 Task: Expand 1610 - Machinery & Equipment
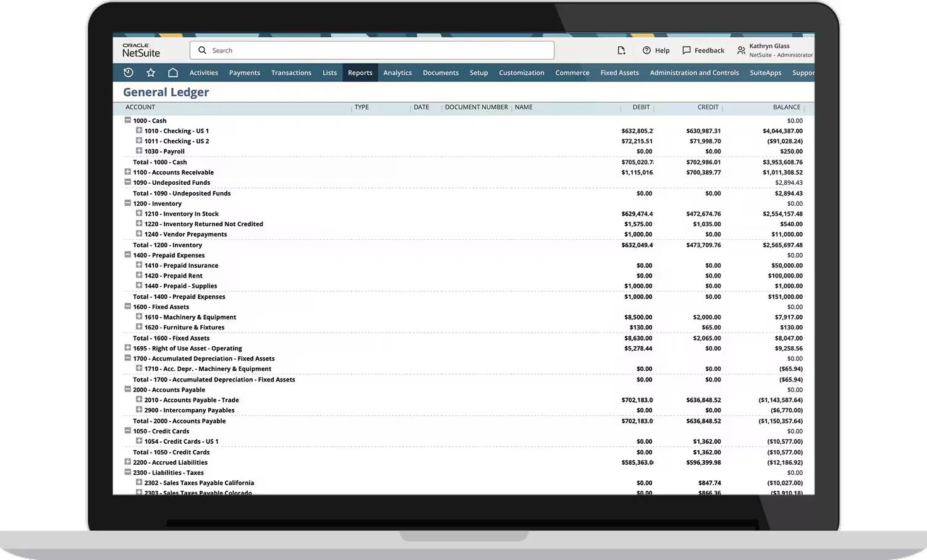point(139,316)
